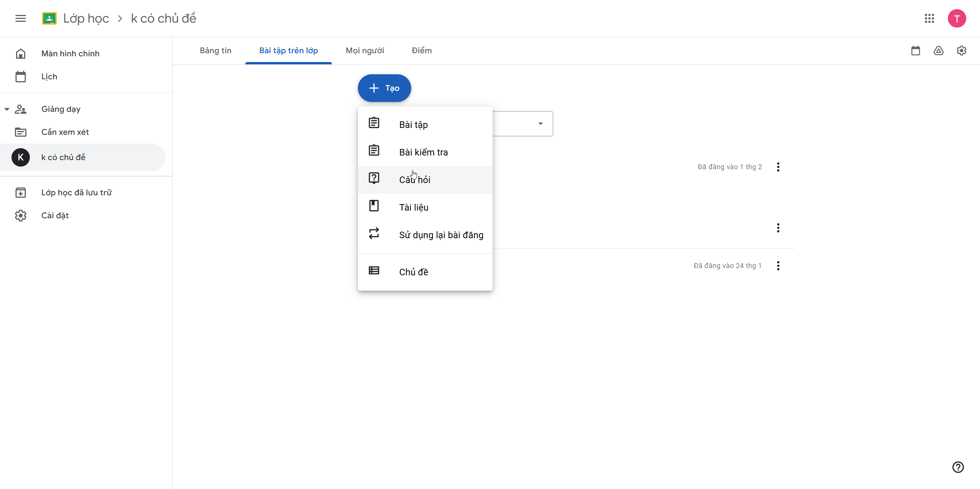
Task: Open Lớp học đã lưu trữ
Action: 77,193
